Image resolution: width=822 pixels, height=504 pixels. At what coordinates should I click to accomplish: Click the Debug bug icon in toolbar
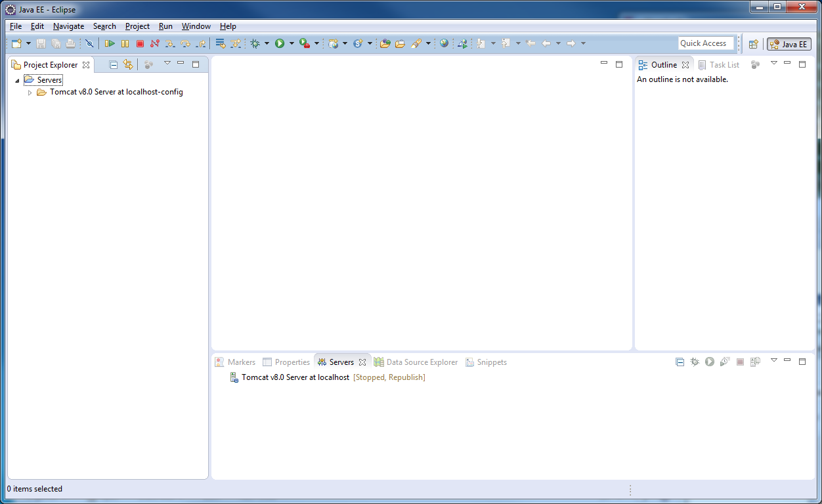[x=255, y=43]
